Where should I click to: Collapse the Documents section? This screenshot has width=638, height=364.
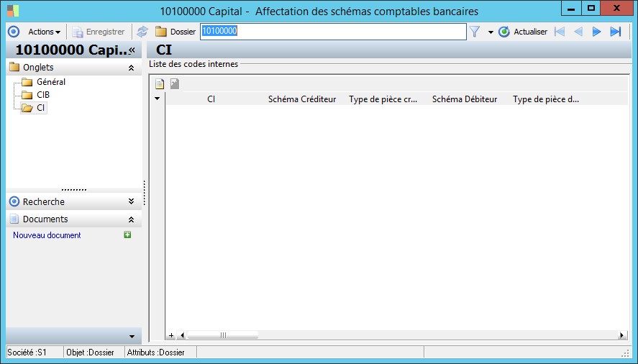click(x=131, y=219)
